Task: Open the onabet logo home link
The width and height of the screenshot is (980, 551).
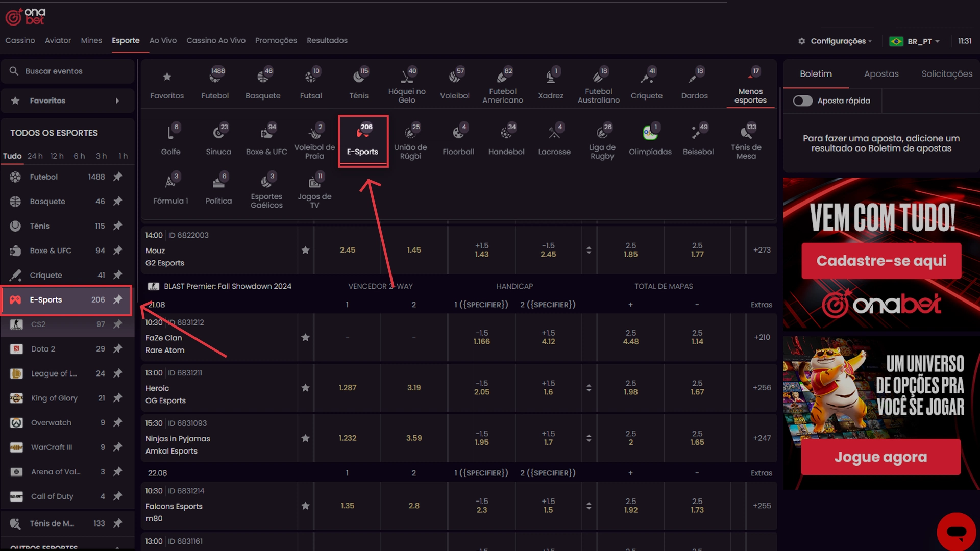Action: tap(26, 16)
